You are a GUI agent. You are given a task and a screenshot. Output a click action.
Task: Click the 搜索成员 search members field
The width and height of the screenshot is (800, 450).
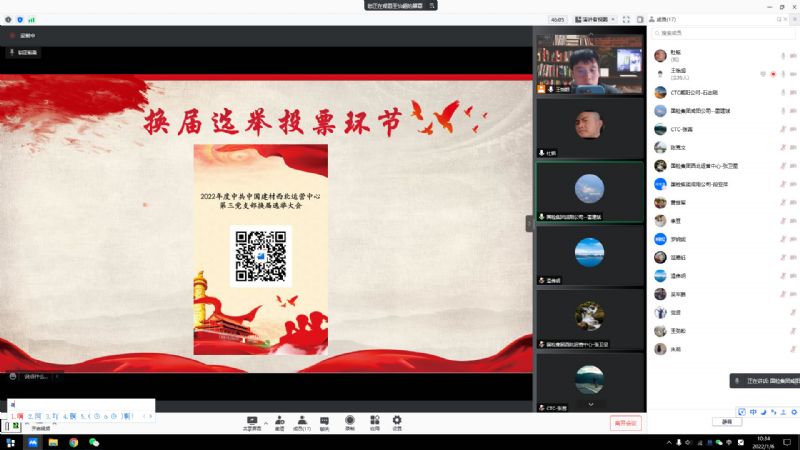click(720, 33)
